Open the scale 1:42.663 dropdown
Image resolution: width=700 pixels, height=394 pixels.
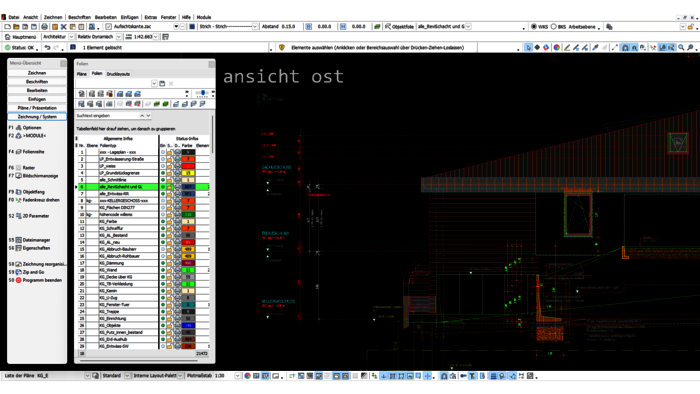pyautogui.click(x=156, y=37)
